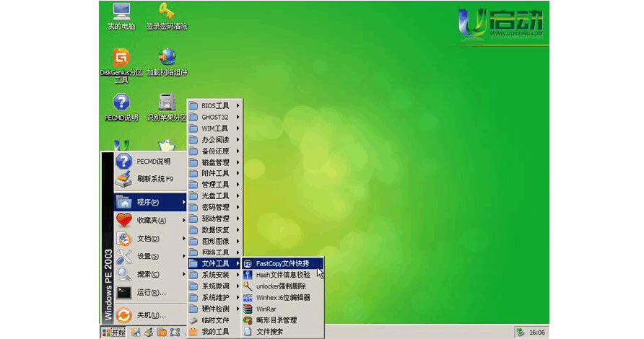
Task: Click the 开始 start button
Action: 113,333
